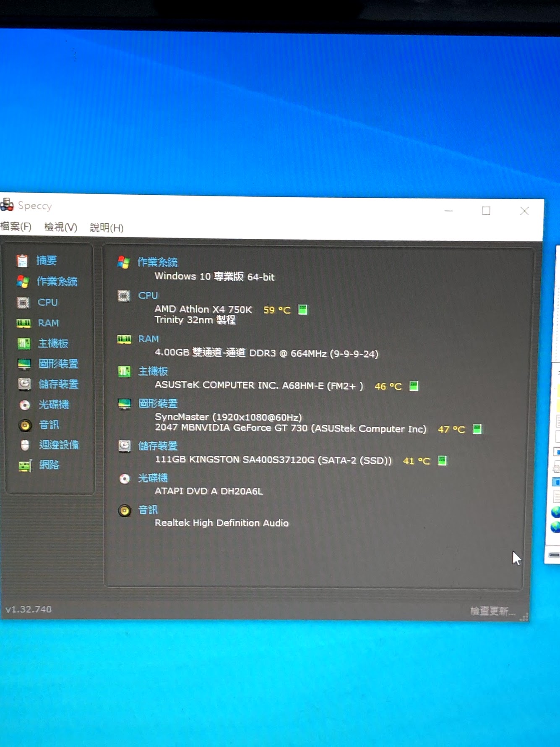Open the 檔案(F) menu
560x747 pixels.
tap(16, 227)
